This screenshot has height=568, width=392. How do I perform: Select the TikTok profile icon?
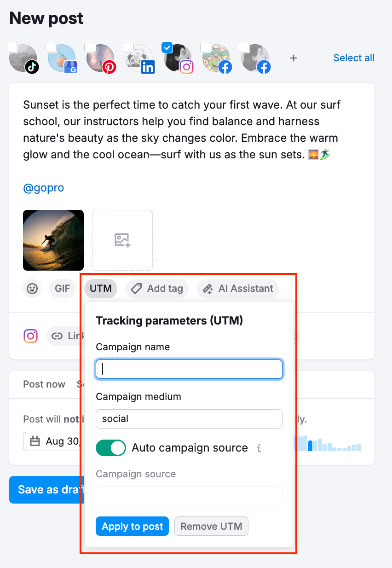point(23,58)
